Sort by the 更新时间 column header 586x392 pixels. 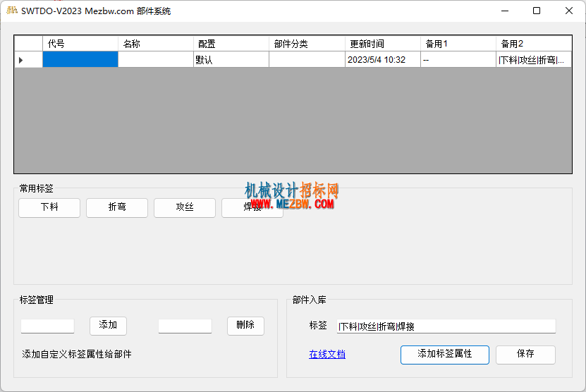coord(383,44)
